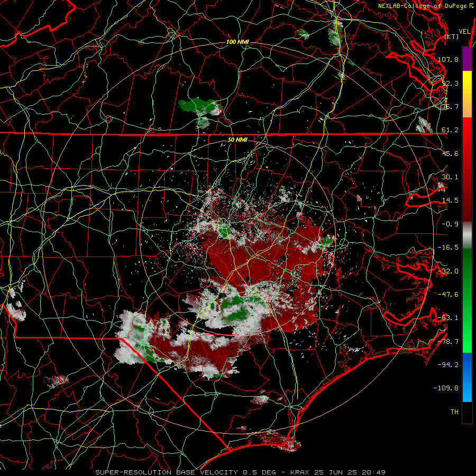Viewport: 476px width, 476px height.
Task: Select the 92.3 scale value
Action: (450, 83)
